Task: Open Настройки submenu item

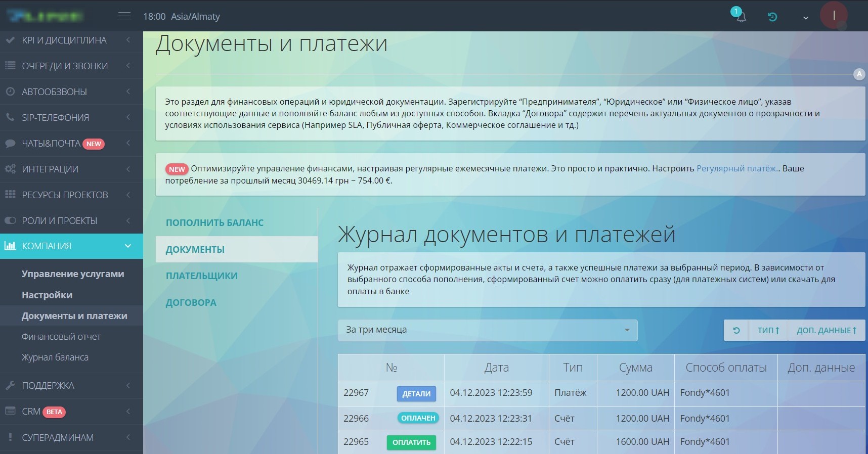Action: pyautogui.click(x=47, y=295)
